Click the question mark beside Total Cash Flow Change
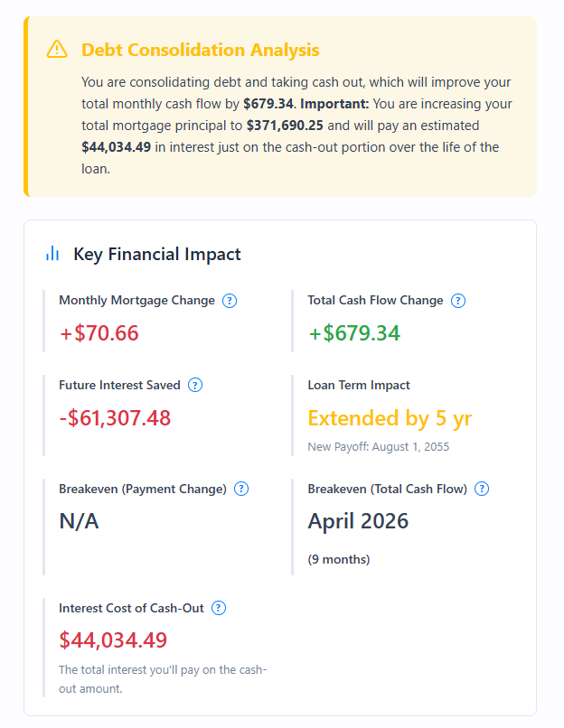564x728 pixels. tap(458, 300)
